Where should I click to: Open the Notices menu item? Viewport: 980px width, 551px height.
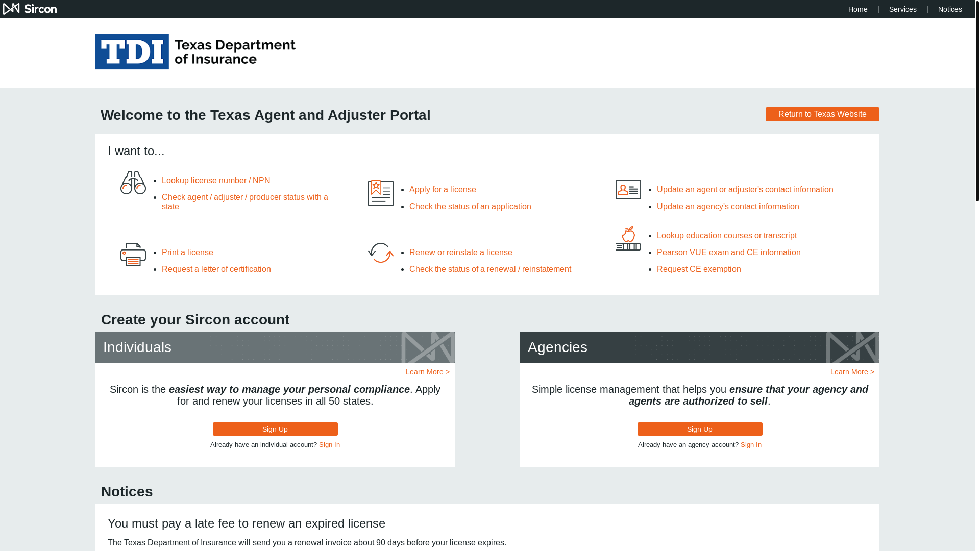(950, 9)
